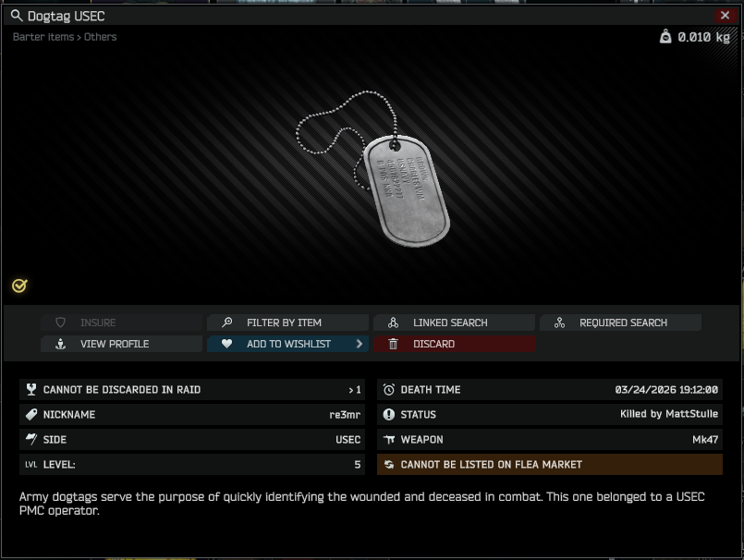The width and height of the screenshot is (744, 560).
Task: Click the weight bag icon near 0.010 kg
Action: click(665, 36)
